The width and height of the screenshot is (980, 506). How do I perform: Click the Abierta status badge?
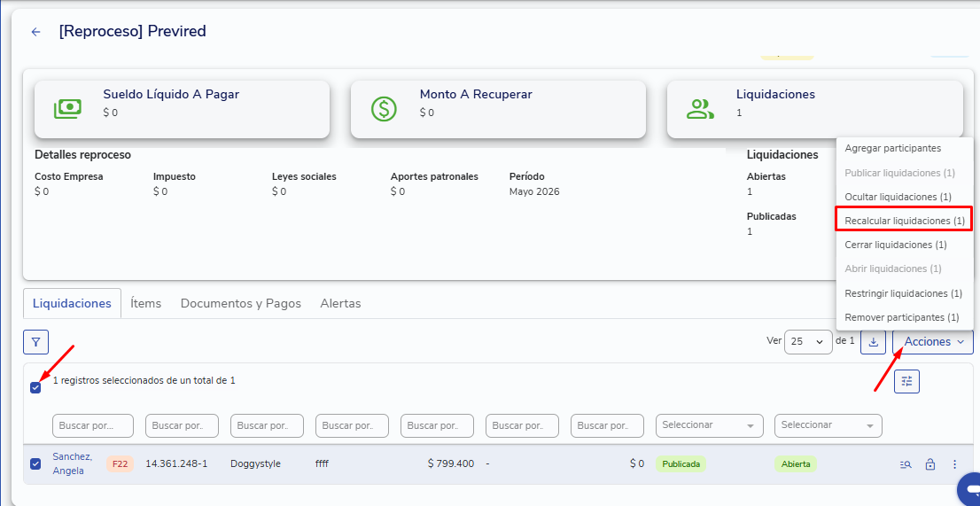click(x=796, y=464)
